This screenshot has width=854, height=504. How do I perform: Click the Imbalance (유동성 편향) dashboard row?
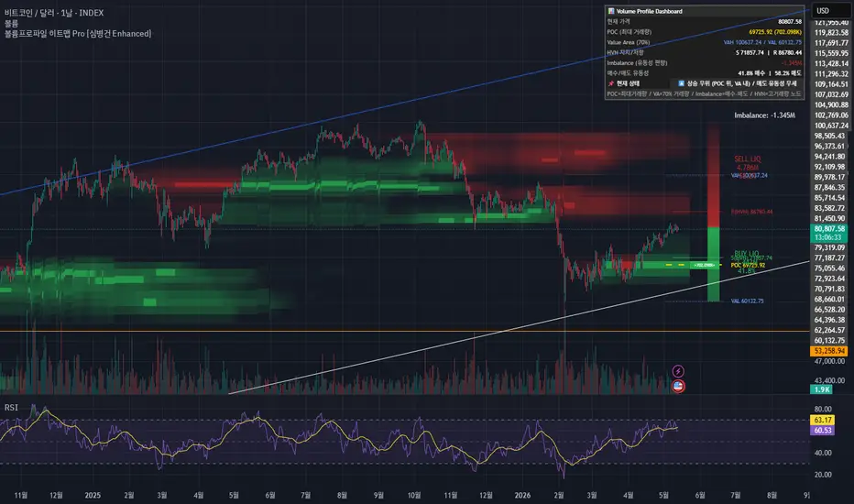705,62
